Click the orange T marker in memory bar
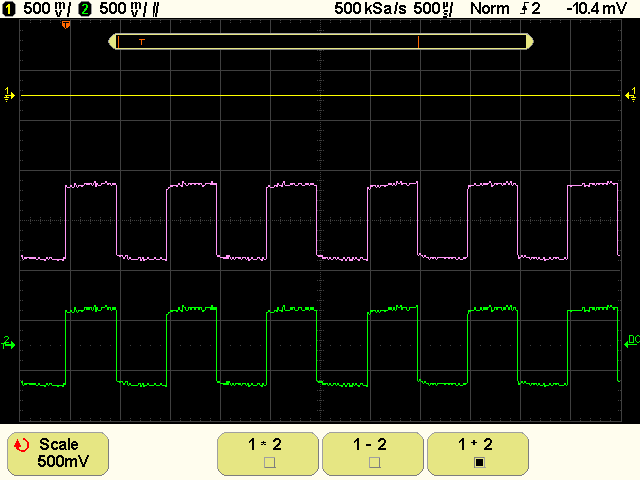This screenshot has width=640, height=480. click(142, 42)
